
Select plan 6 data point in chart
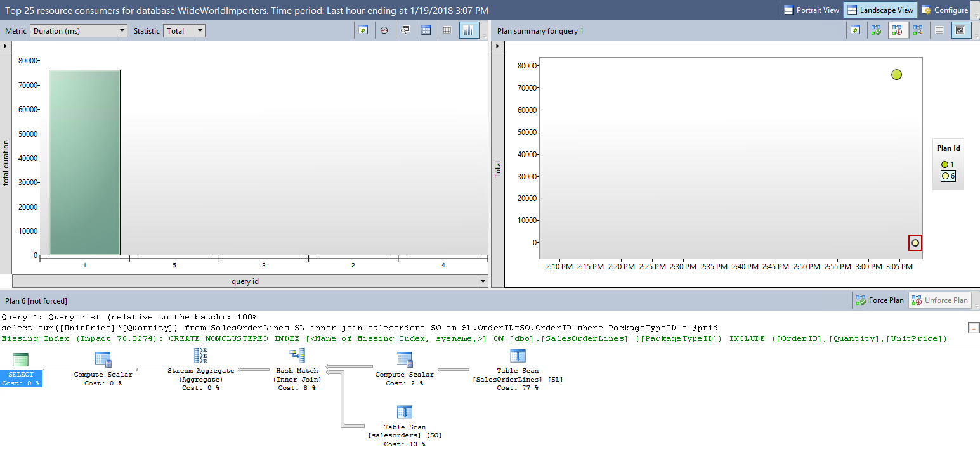(915, 243)
